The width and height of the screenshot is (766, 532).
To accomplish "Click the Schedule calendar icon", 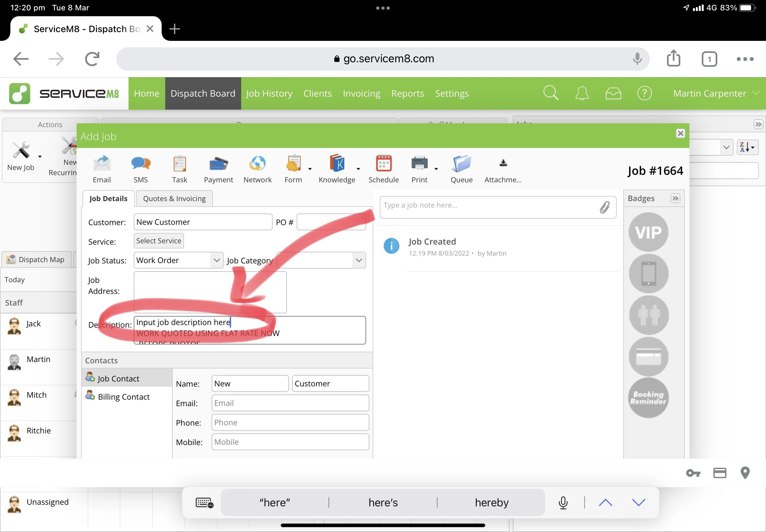I will pos(384,164).
